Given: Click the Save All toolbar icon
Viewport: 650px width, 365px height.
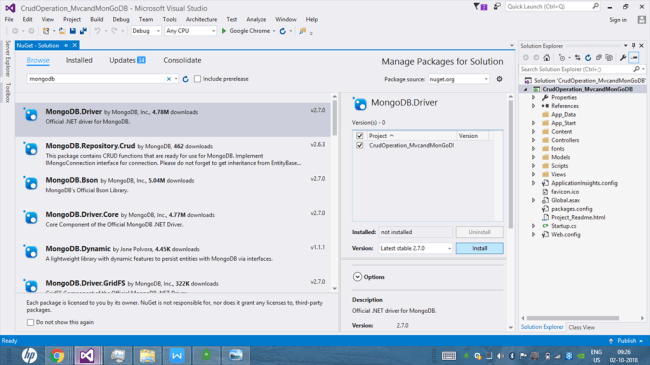Looking at the screenshot, I should click(x=83, y=31).
